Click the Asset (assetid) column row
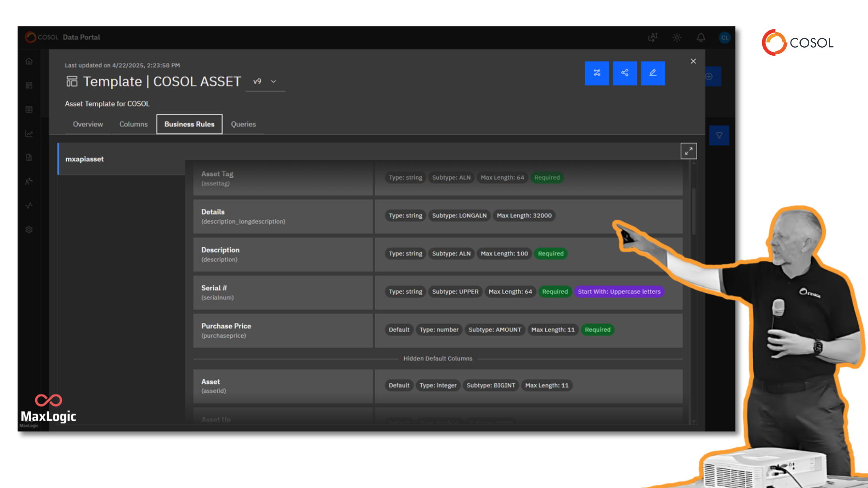 tap(438, 386)
